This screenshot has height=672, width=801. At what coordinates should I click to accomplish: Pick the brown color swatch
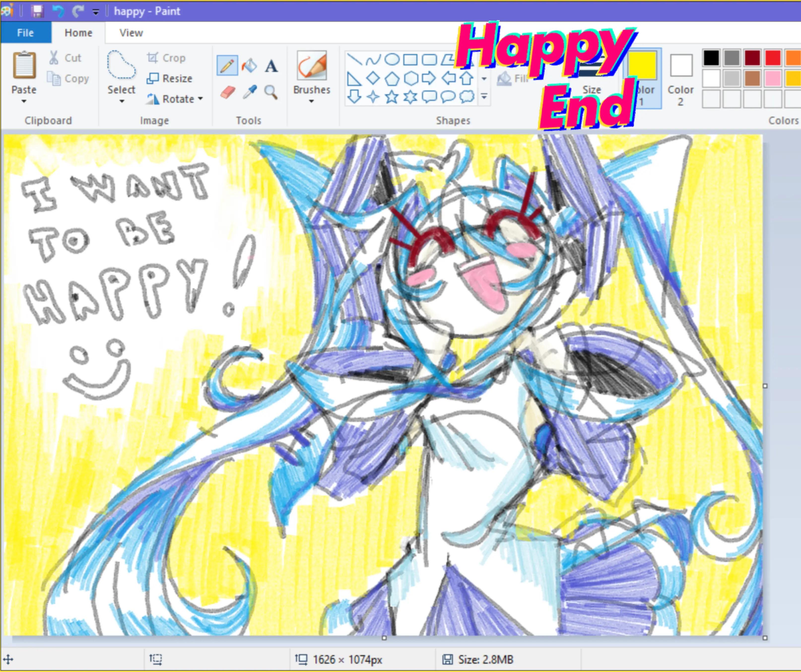[x=753, y=79]
